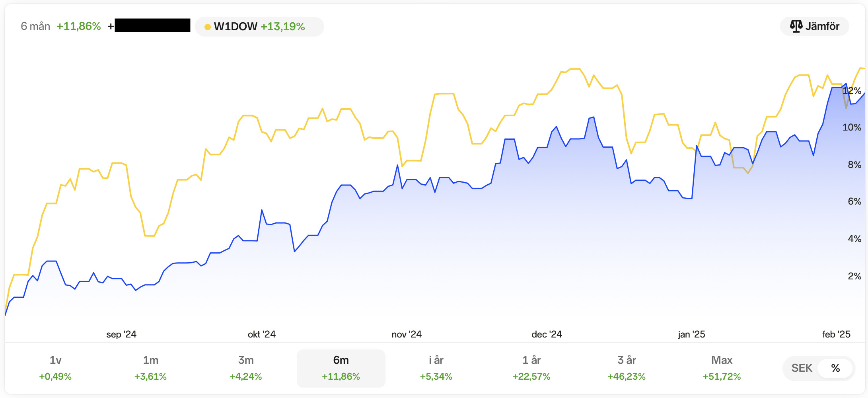Click the yellow dot next to W1DOW
868x398 pixels.
(x=207, y=27)
